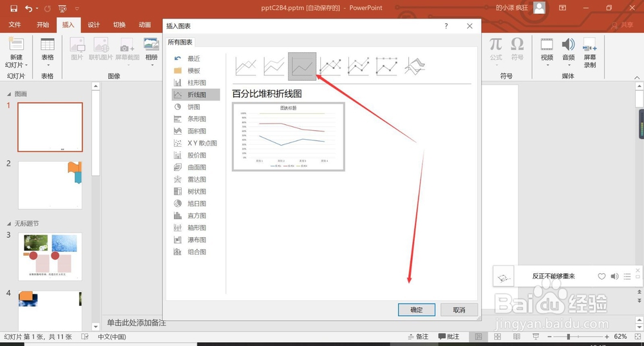Choose 条形图 bar chart category
644x346 pixels.
196,119
